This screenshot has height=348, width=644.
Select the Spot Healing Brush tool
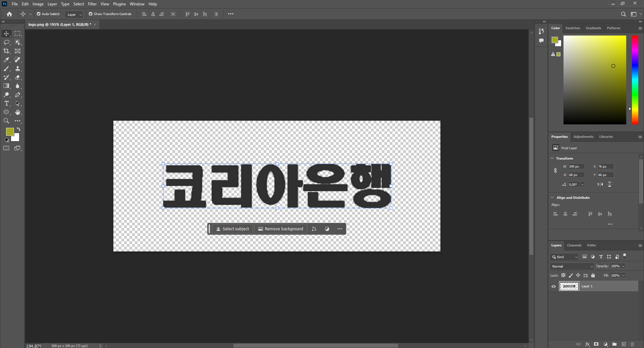[x=18, y=60]
